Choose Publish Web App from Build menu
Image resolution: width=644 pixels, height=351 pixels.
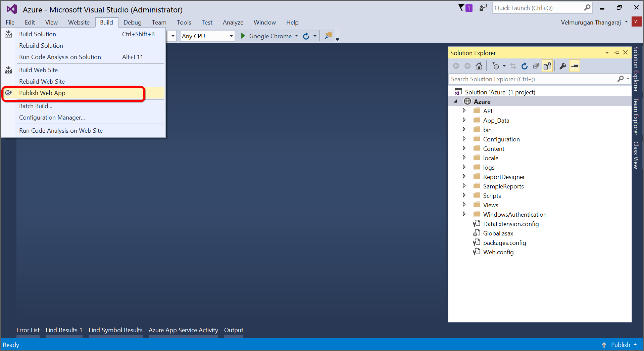tap(42, 93)
